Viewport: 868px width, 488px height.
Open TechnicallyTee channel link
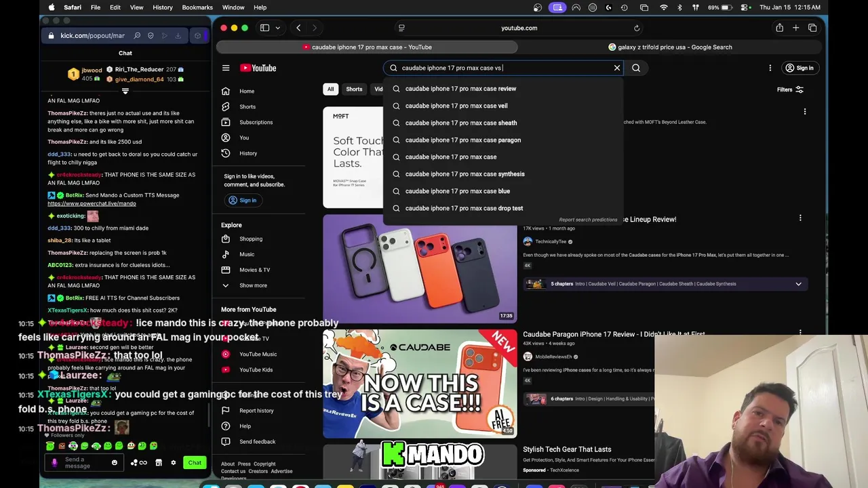[x=550, y=241]
